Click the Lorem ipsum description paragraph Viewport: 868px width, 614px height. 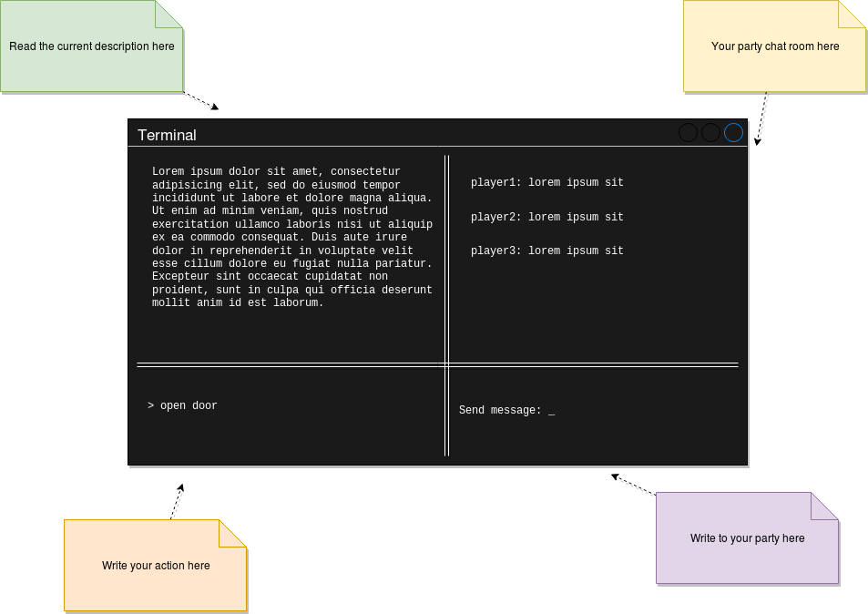(292, 237)
